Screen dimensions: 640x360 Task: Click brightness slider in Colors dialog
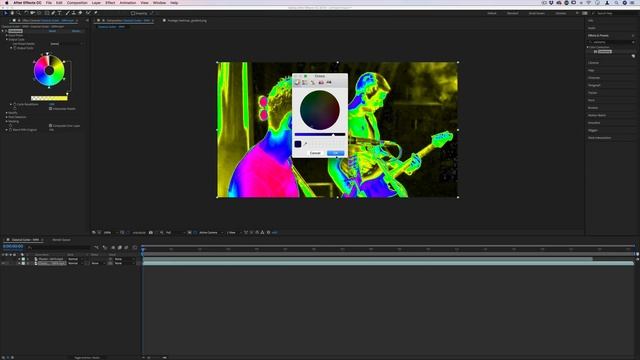[x=320, y=134]
